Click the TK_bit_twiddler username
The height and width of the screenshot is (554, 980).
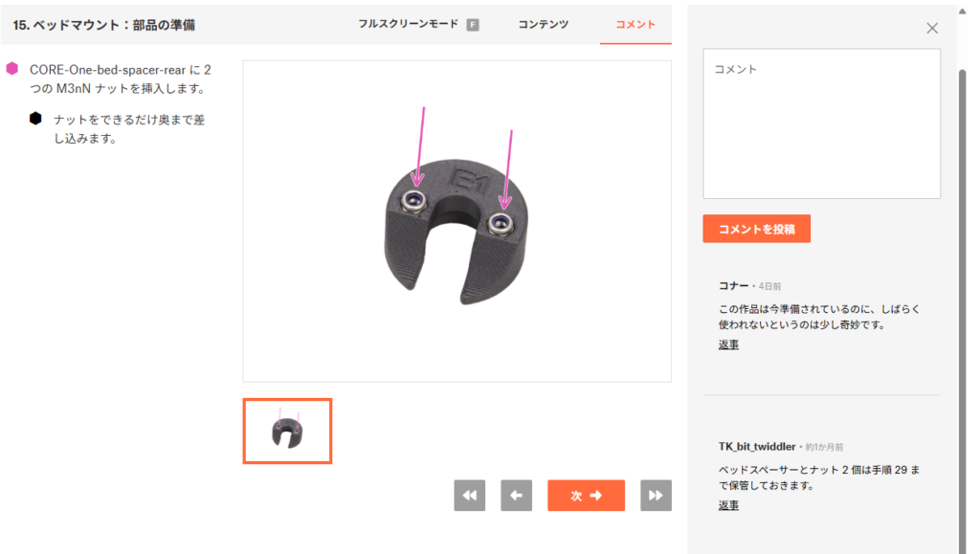click(x=757, y=447)
